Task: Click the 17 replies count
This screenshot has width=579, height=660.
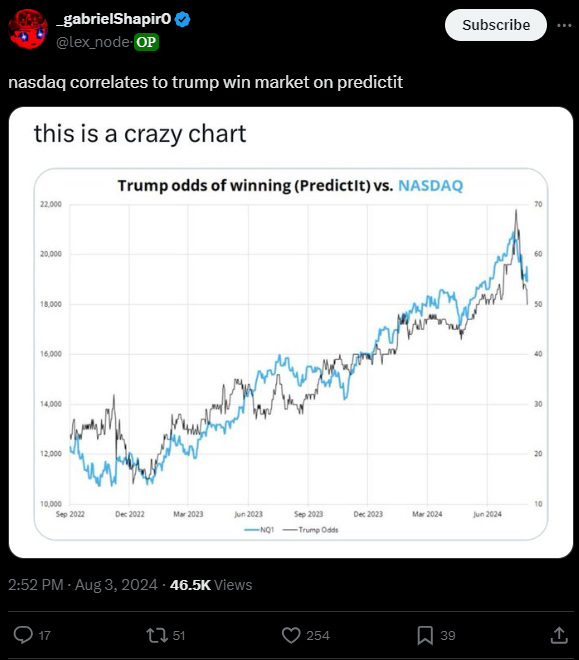Action: (45, 635)
